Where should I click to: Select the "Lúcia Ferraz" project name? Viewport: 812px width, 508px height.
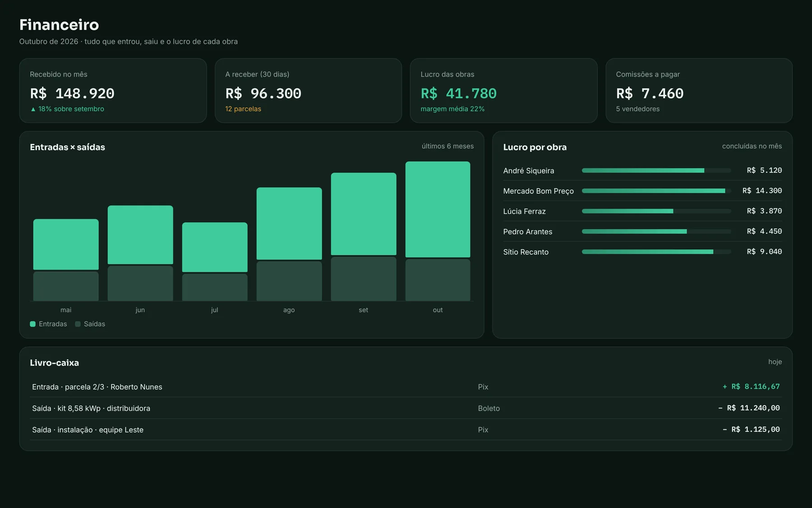(x=524, y=211)
